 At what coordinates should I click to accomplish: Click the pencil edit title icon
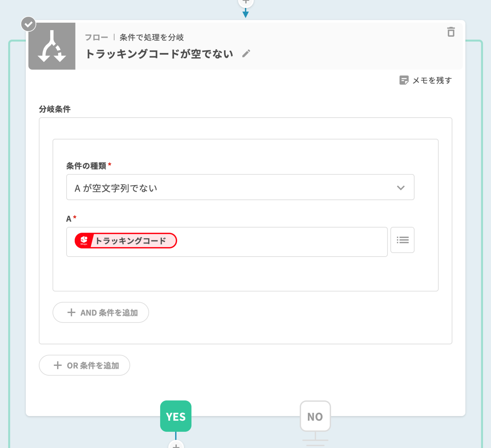pyautogui.click(x=246, y=53)
